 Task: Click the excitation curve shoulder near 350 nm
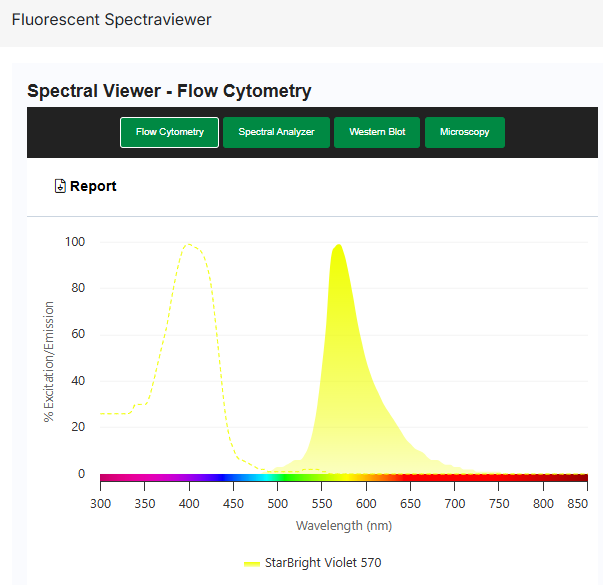coord(144,403)
